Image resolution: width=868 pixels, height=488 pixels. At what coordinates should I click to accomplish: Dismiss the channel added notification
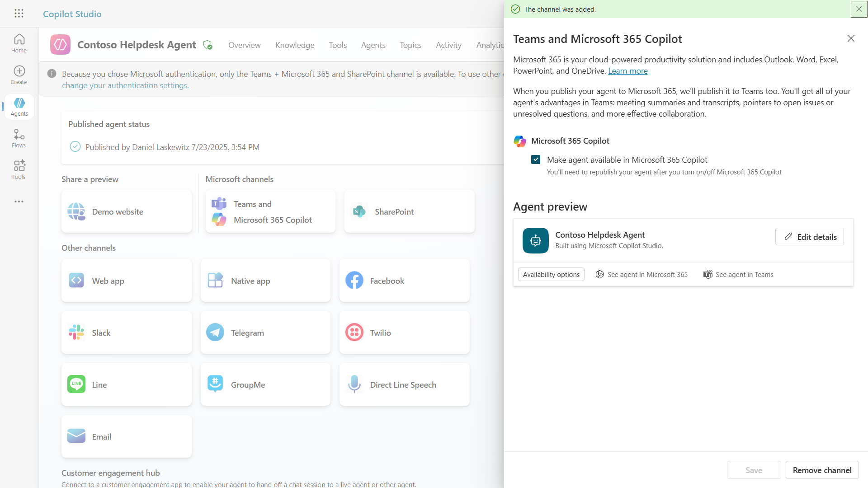(859, 9)
